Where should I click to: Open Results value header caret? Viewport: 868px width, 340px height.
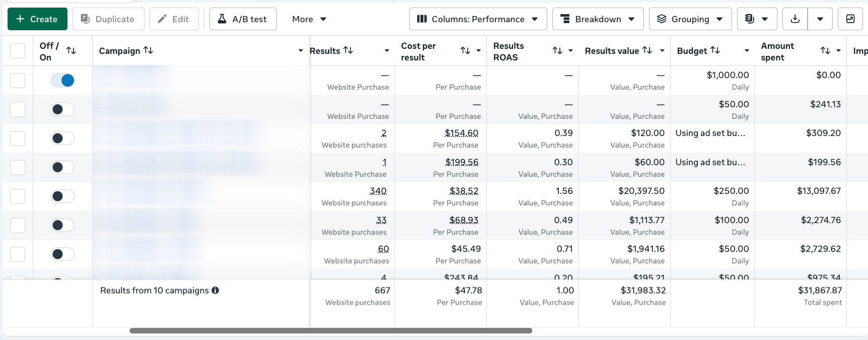662,50
